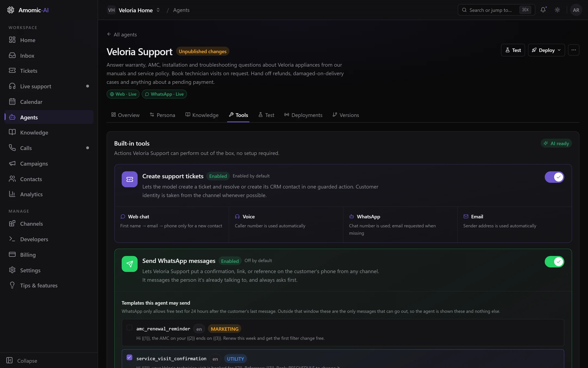Open the Deploy dropdown

click(546, 50)
